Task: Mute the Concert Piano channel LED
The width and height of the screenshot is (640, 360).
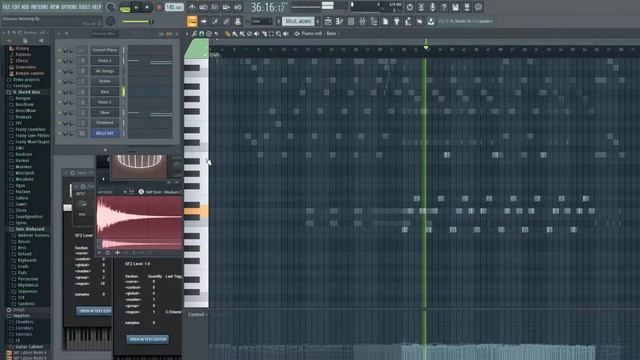Action: point(60,50)
